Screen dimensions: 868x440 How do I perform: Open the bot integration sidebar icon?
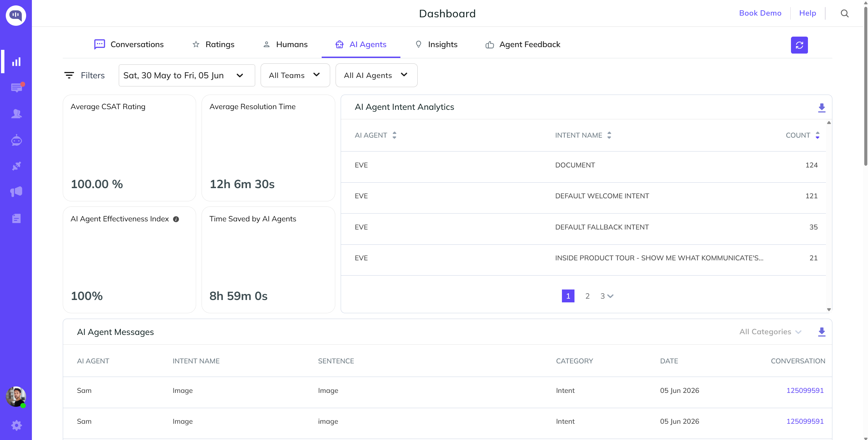point(16,140)
